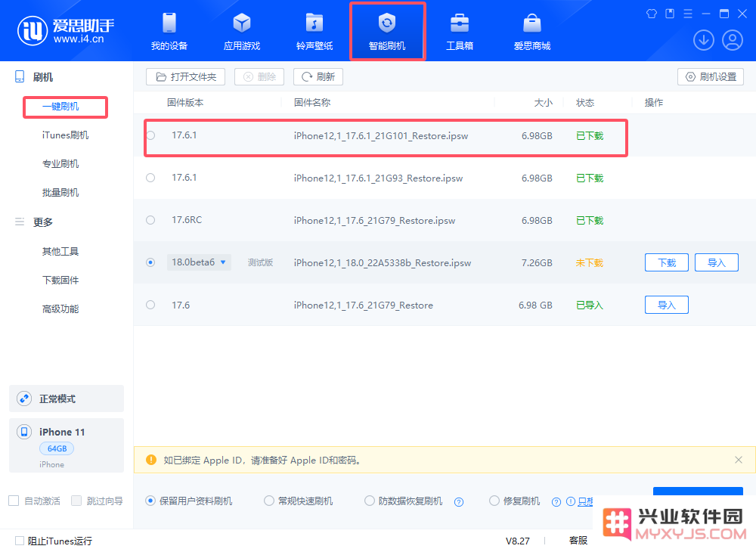Close the Apple ID warning banner
This screenshot has width=756, height=552.
click(x=738, y=460)
